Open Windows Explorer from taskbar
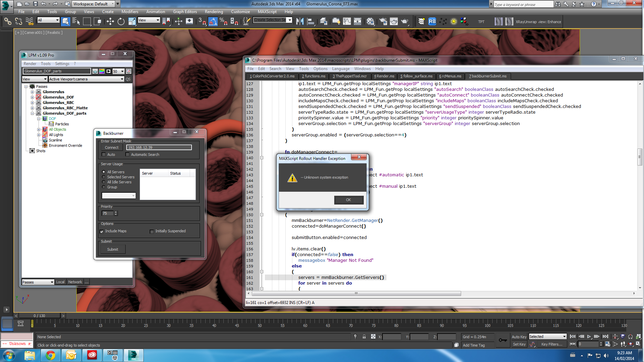 click(x=30, y=355)
